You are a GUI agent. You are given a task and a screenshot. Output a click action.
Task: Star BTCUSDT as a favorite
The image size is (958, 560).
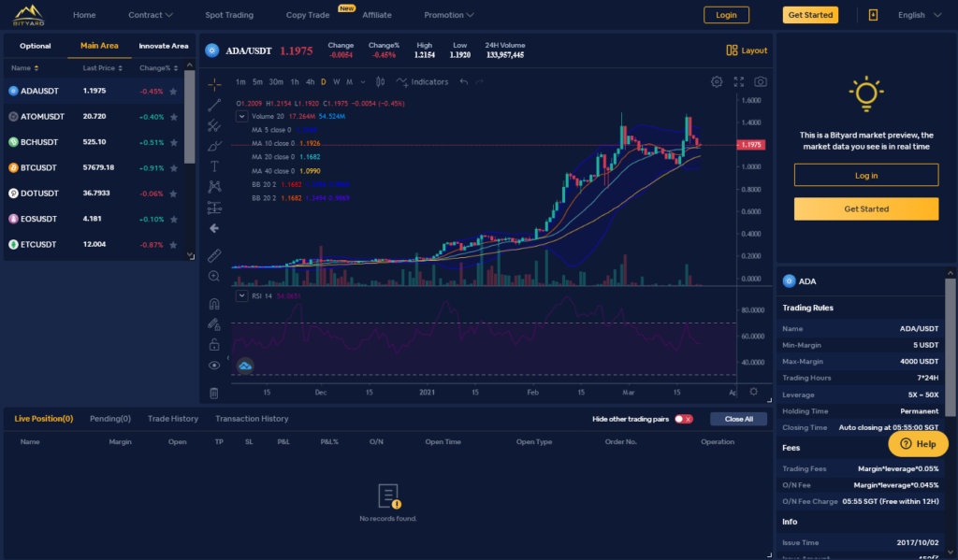[x=173, y=168]
